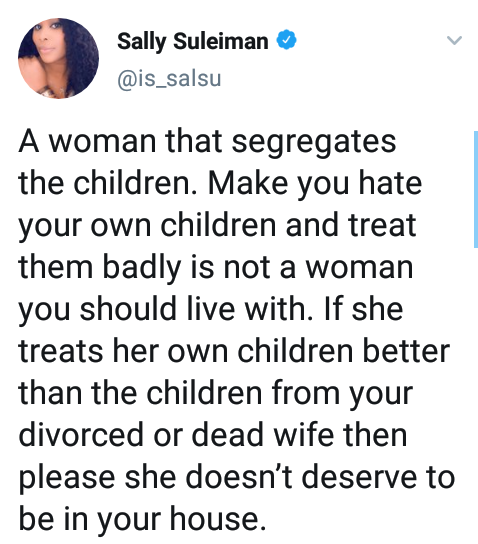This screenshot has width=478, height=544.
Task: Click the word 'treats' in the tweet
Action: coord(61,352)
